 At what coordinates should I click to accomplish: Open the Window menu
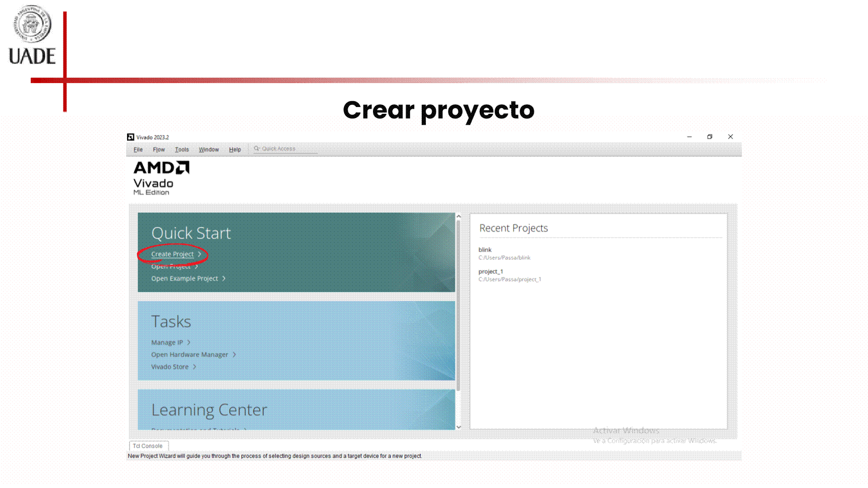tap(208, 150)
